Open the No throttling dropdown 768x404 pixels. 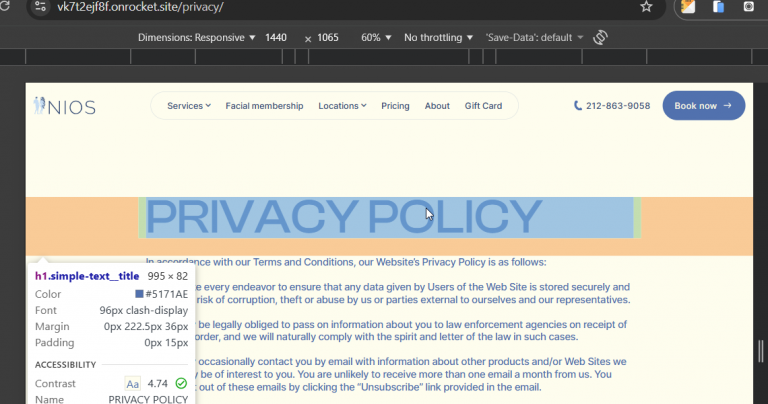(x=438, y=38)
